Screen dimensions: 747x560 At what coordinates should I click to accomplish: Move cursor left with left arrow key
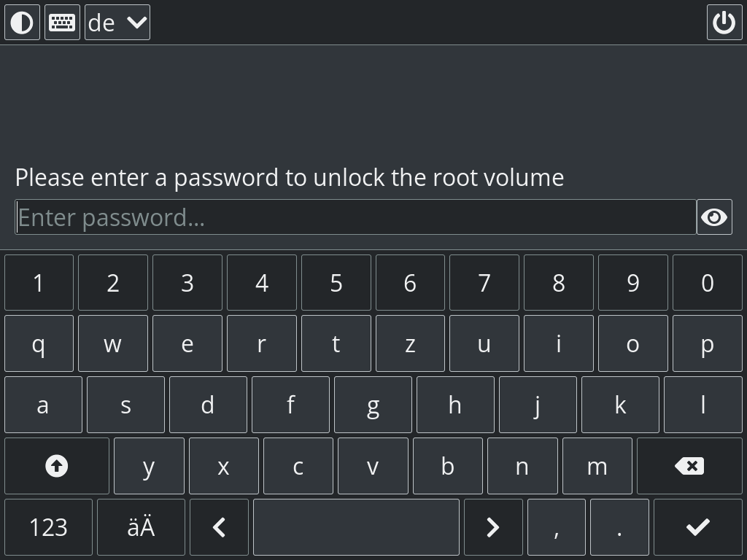pos(219,526)
